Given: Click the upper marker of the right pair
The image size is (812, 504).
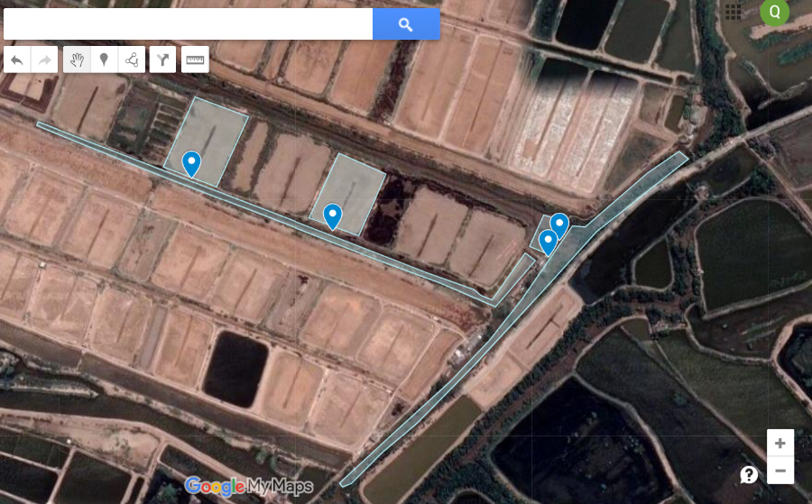Looking at the screenshot, I should (559, 224).
